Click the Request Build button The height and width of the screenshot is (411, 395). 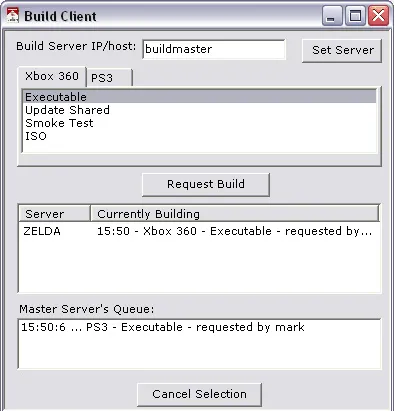tap(206, 184)
